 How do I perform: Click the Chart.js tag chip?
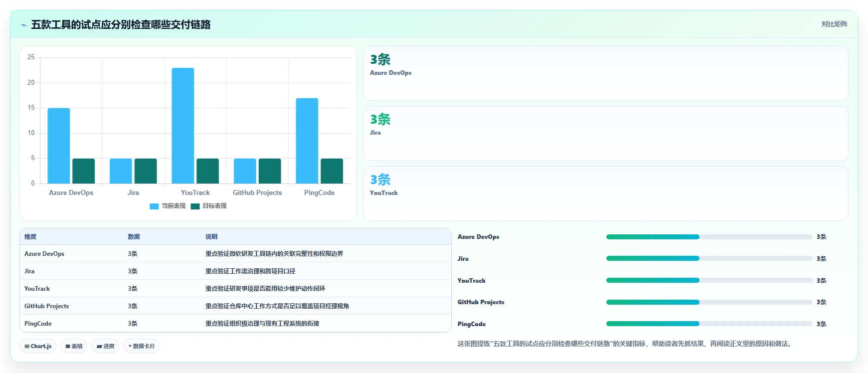[x=38, y=346]
